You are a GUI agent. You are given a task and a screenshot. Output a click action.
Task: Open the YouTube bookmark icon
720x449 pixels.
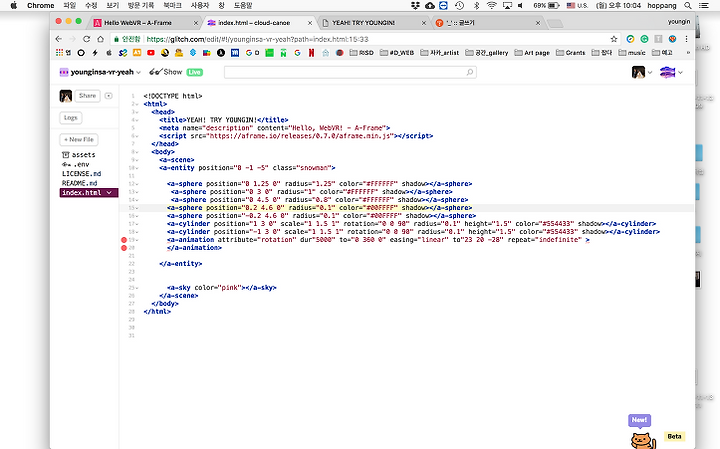[x=151, y=53]
